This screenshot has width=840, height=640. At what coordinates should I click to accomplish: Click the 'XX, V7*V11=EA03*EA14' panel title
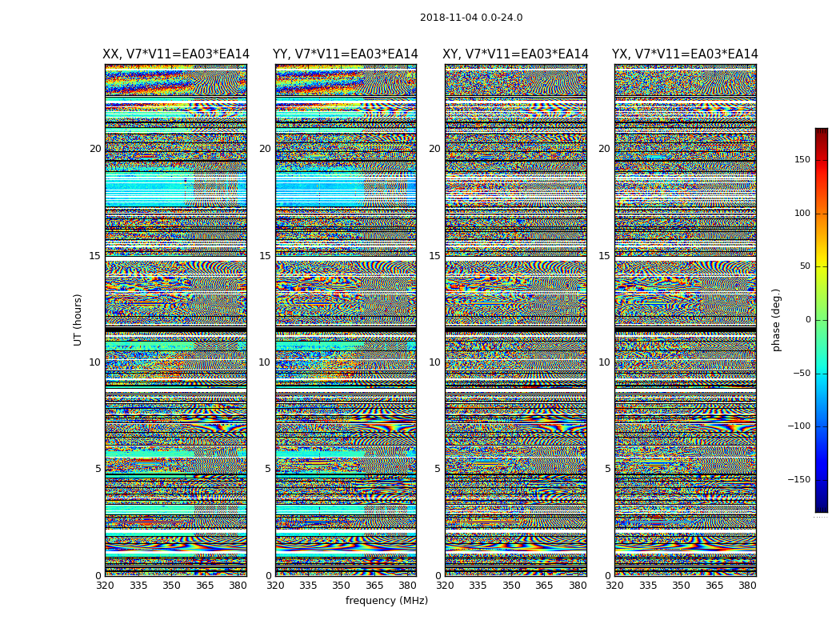[176, 54]
